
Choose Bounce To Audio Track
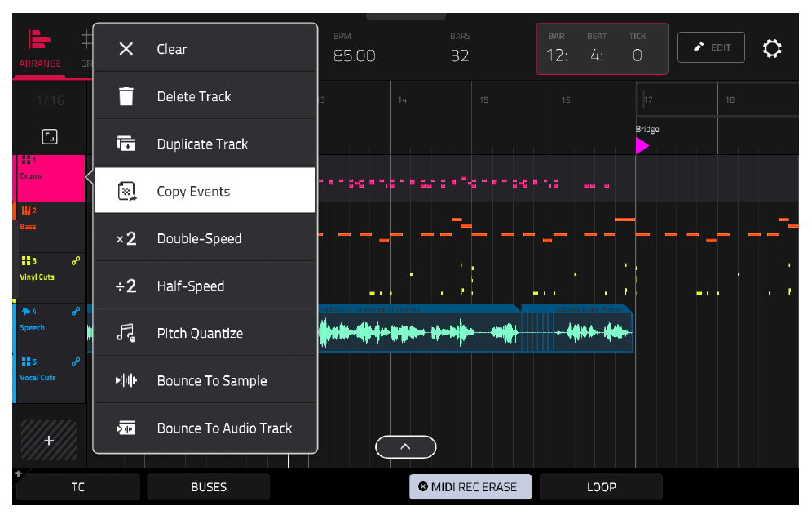click(205, 428)
